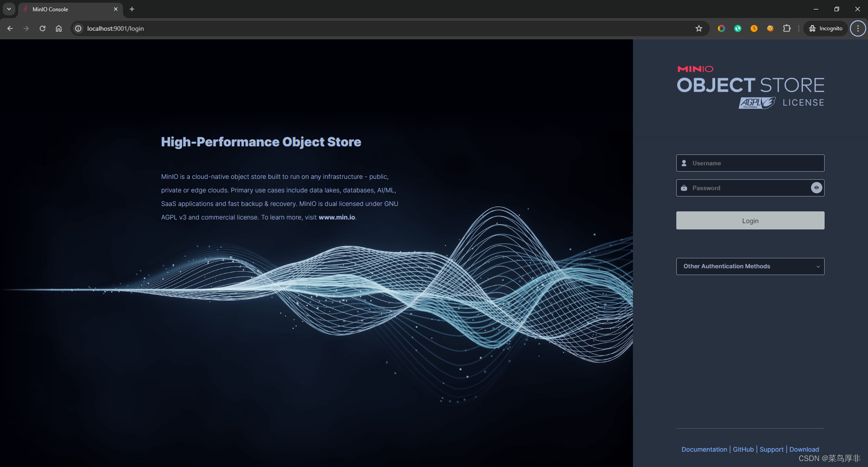Click the Incognito indicator
This screenshot has height=467, width=868.
(x=826, y=28)
